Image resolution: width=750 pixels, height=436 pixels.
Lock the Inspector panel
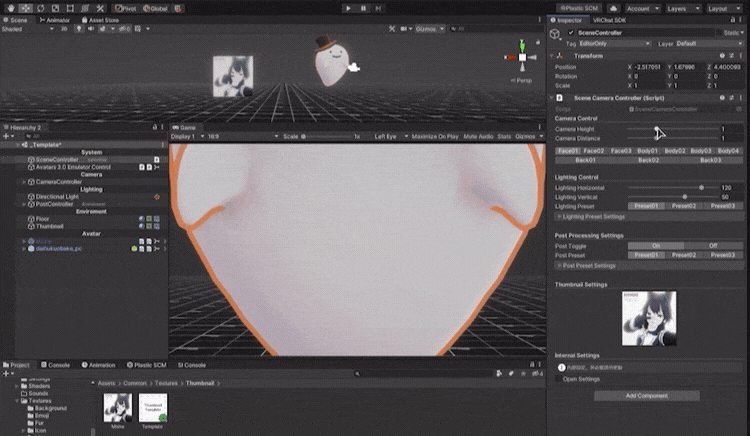(x=732, y=20)
